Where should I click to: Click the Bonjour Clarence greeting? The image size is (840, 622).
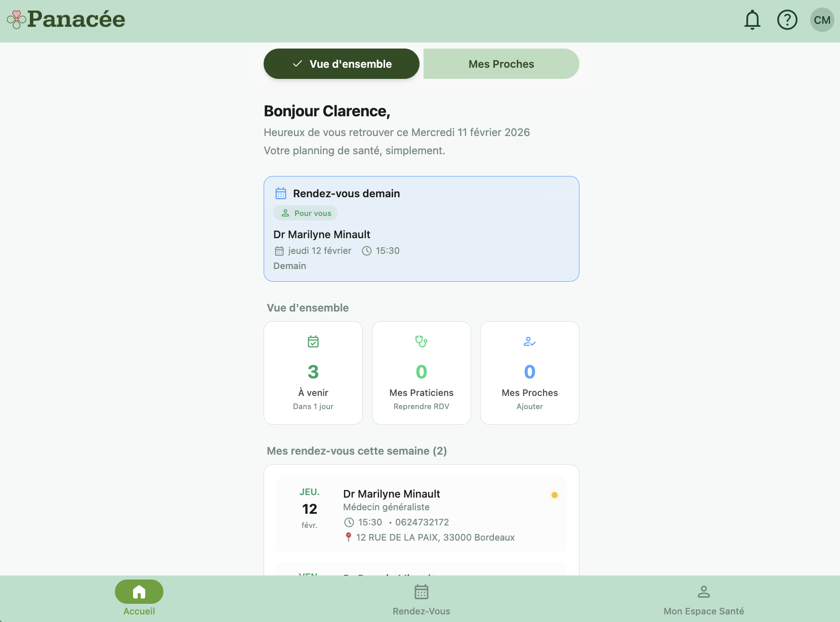coord(327,111)
